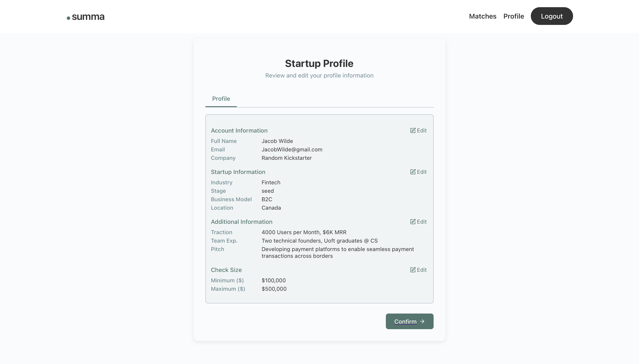The image size is (639, 364).
Task: Click the edit pencil icon for Additional Information
Action: pyautogui.click(x=412, y=222)
